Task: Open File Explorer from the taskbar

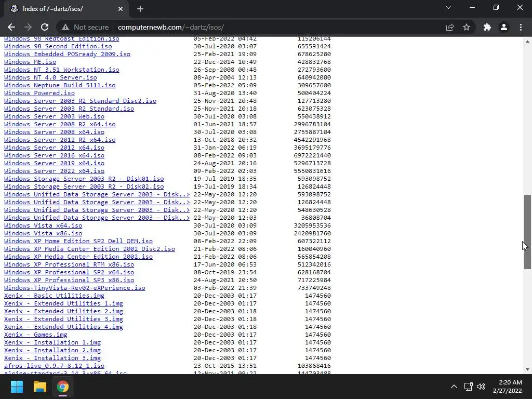Action: click(39, 387)
